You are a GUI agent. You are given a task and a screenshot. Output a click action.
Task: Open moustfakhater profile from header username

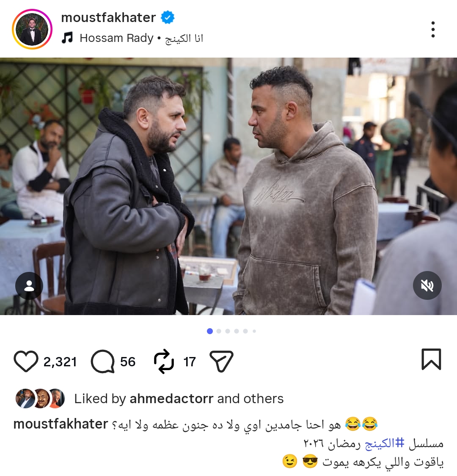point(109,18)
